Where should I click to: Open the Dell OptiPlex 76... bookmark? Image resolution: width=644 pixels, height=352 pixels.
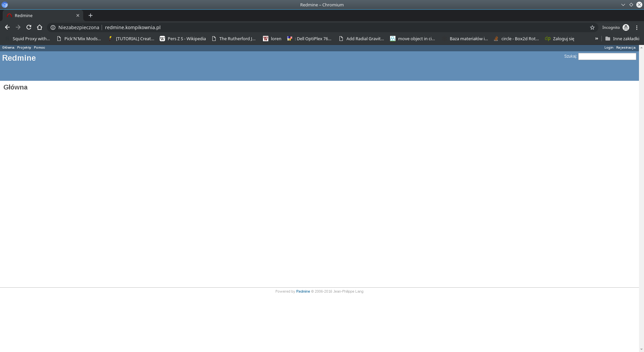tap(309, 39)
